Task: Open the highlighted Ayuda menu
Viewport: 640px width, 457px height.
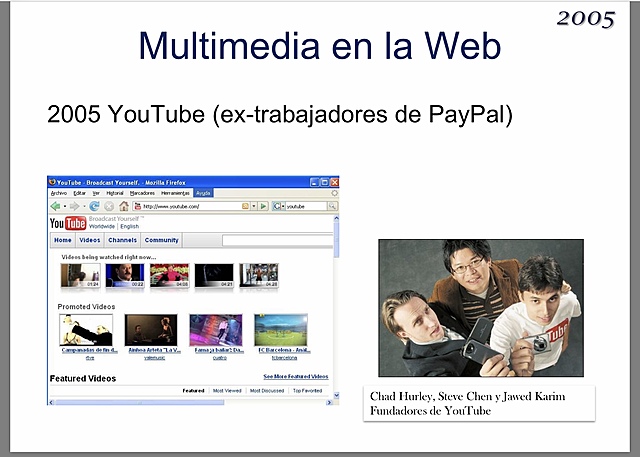Action: 203,193
